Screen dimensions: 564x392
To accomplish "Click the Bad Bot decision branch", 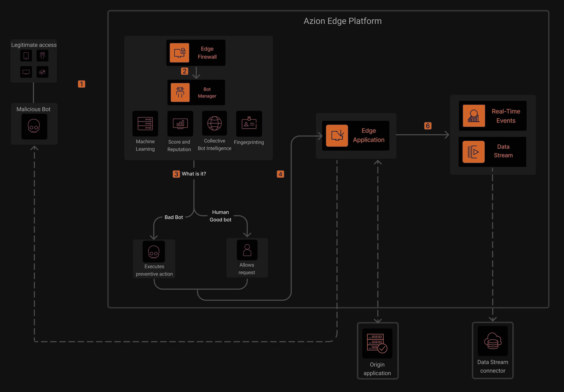I will (x=173, y=217).
